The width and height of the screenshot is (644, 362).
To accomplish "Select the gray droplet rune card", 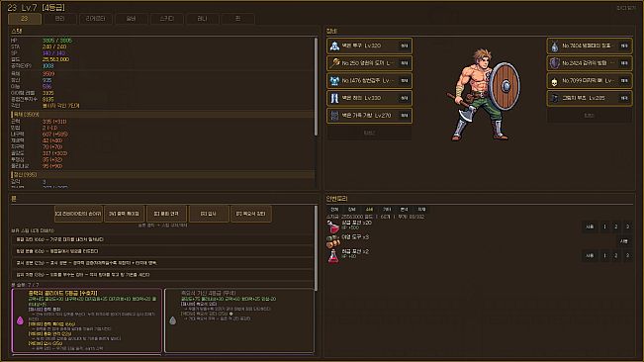I will coord(239,320).
